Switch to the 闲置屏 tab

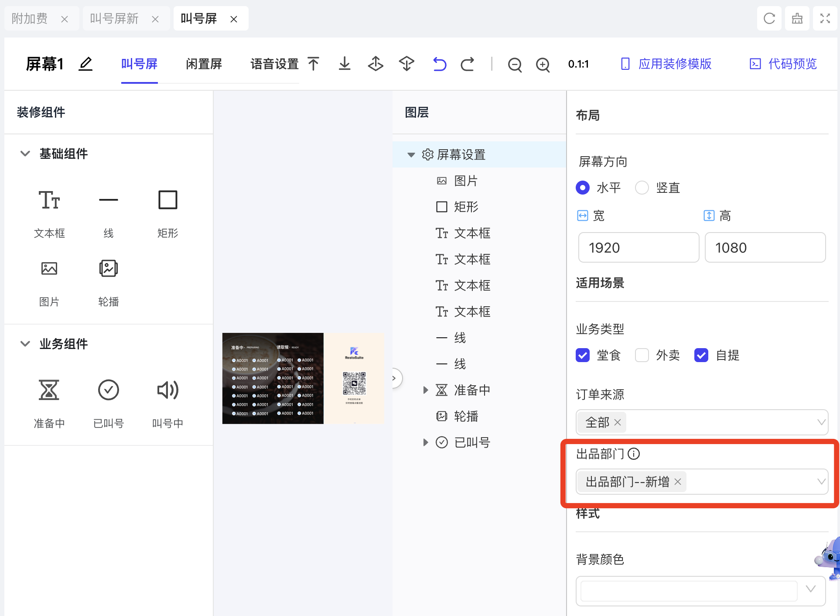click(x=204, y=64)
